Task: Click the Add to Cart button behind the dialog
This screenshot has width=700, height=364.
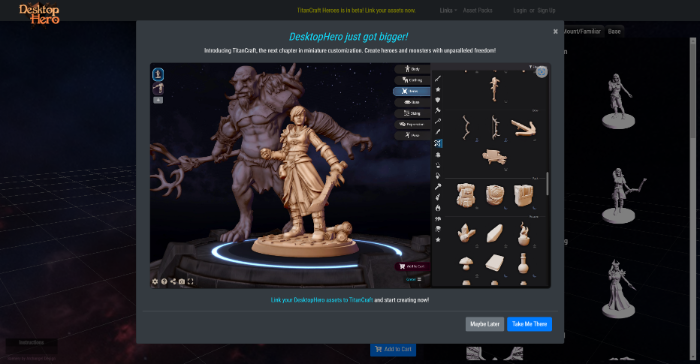Action: [393, 349]
